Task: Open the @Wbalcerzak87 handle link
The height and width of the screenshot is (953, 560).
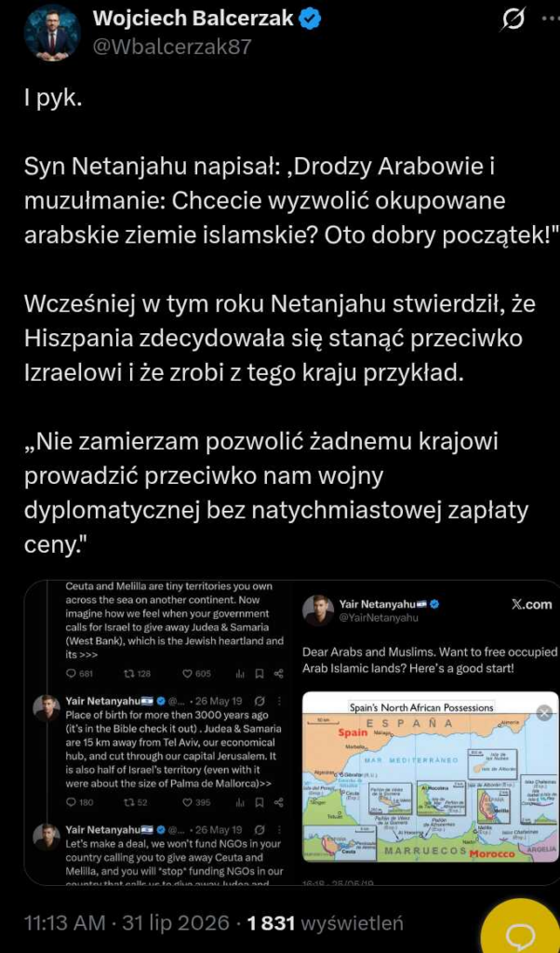Action: point(171,47)
